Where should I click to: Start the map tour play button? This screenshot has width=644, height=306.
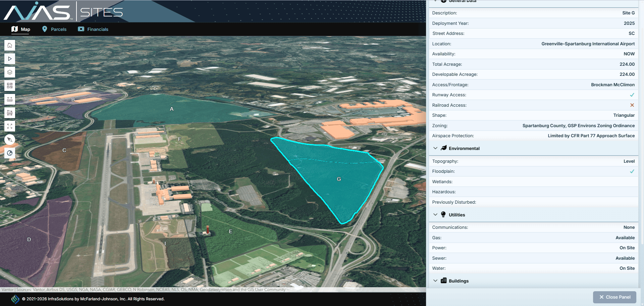[x=10, y=59]
